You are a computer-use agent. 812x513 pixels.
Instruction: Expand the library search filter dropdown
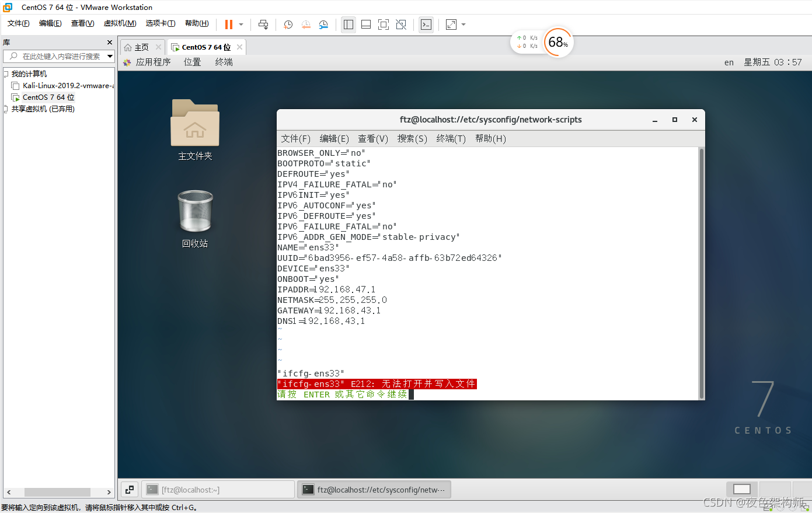110,56
